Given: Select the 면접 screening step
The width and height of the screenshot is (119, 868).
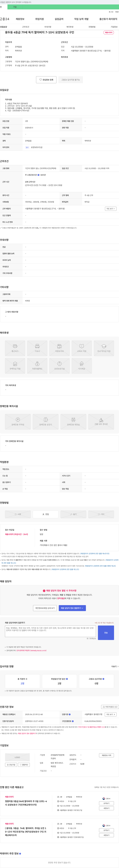Looking at the screenshot, I should click(46, 514).
